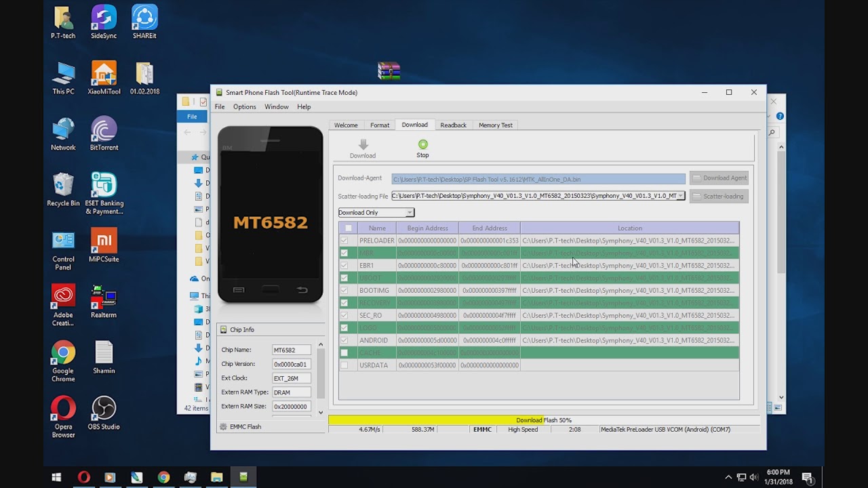Open Network desktop icon

63,134
